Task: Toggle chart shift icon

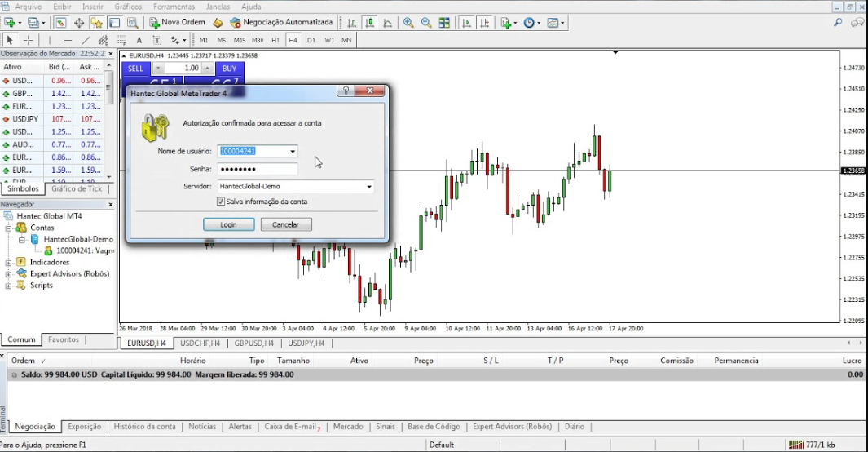Action: [x=484, y=23]
